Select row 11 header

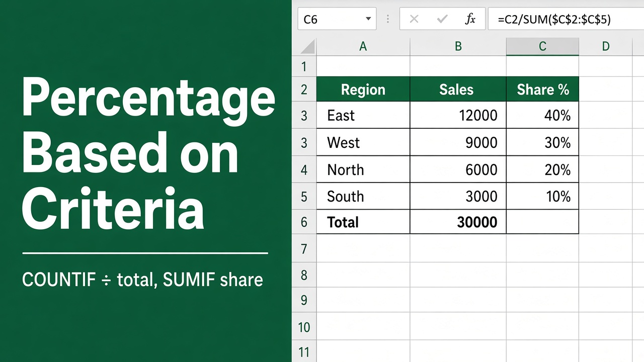[x=304, y=351]
